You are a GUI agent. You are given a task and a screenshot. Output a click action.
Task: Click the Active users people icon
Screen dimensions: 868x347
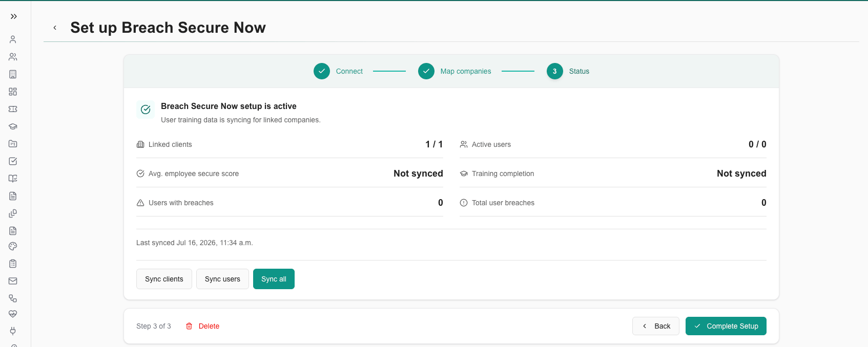(x=464, y=144)
